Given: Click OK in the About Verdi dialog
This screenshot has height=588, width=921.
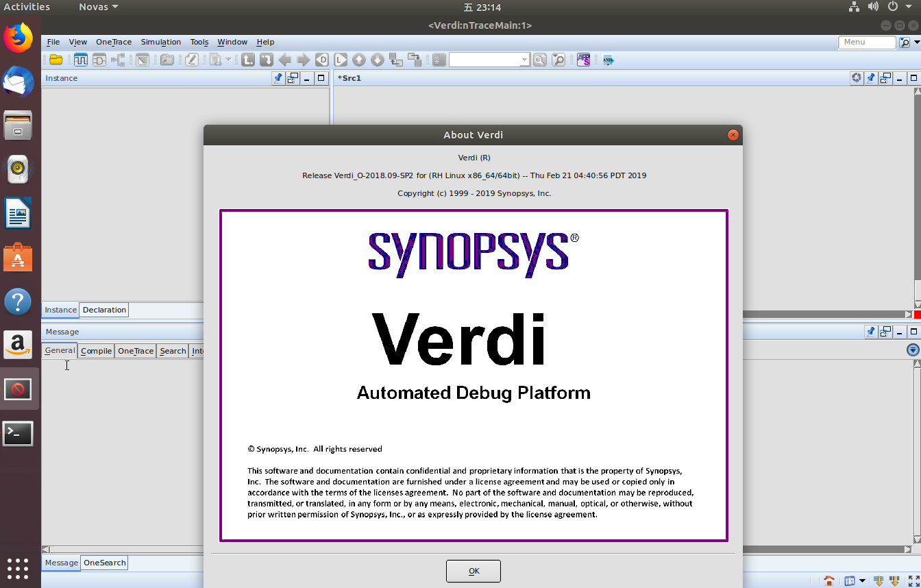Looking at the screenshot, I should tap(474, 571).
